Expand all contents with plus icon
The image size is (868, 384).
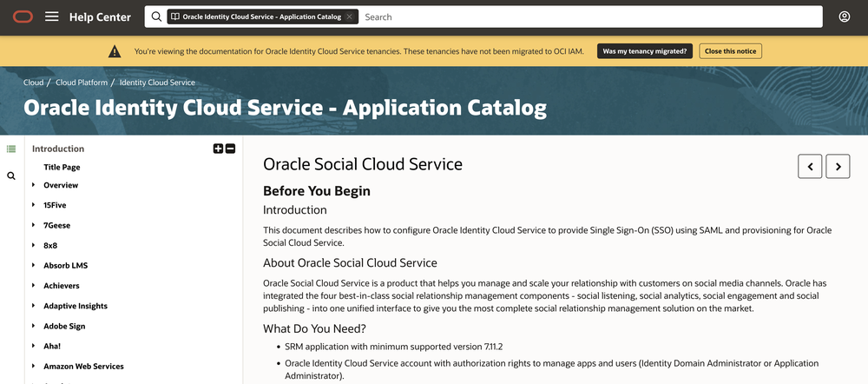point(218,149)
